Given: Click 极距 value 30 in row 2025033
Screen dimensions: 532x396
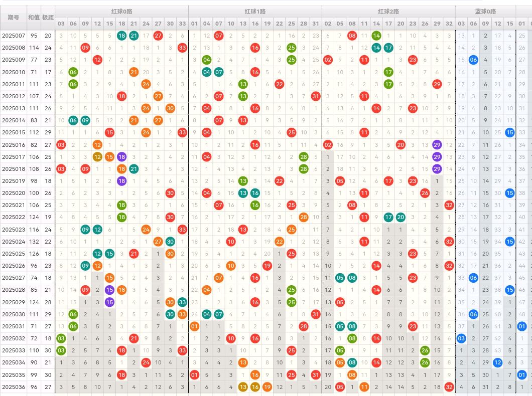Looking at the screenshot, I should (48, 350).
